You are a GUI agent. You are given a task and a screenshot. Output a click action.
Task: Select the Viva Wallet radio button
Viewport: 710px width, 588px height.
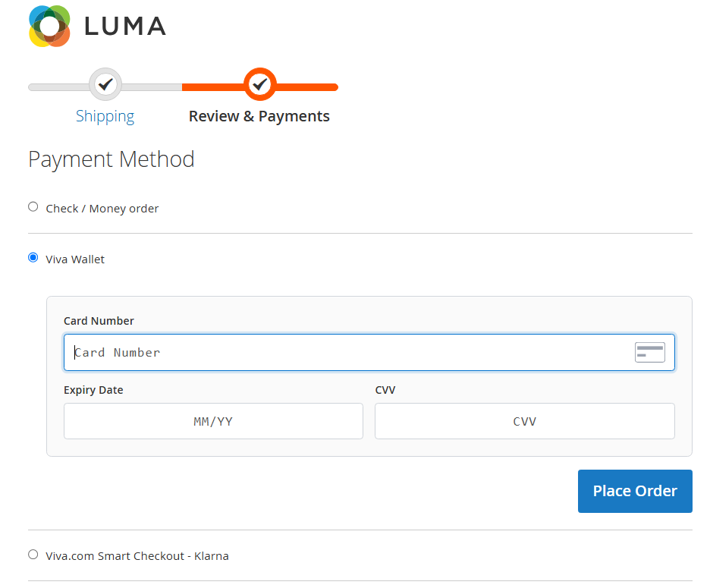tap(33, 258)
